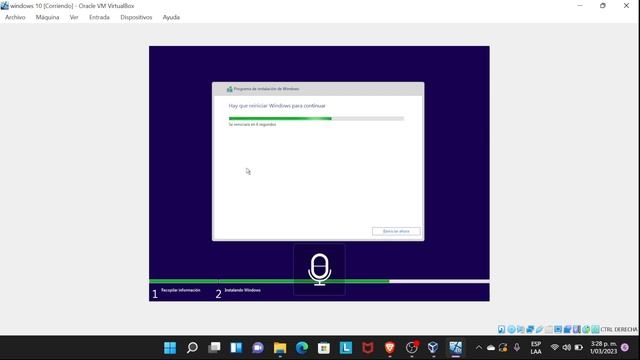
Task: Click the microphone in use tray icon
Action: click(517, 348)
